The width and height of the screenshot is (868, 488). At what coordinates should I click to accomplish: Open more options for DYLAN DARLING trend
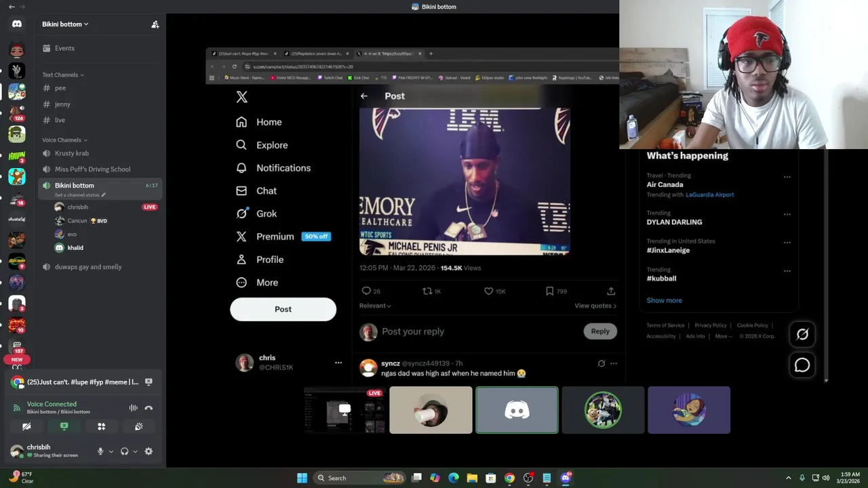[x=787, y=214]
